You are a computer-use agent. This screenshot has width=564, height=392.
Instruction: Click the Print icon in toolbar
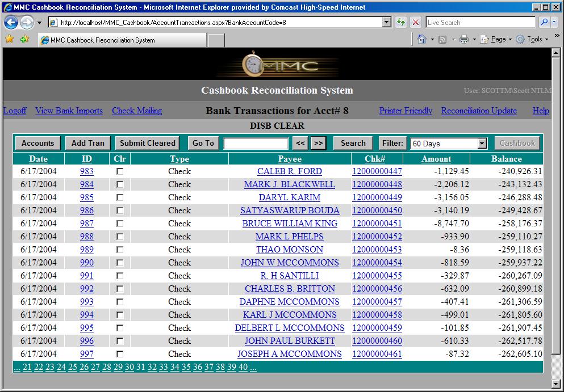coord(464,39)
